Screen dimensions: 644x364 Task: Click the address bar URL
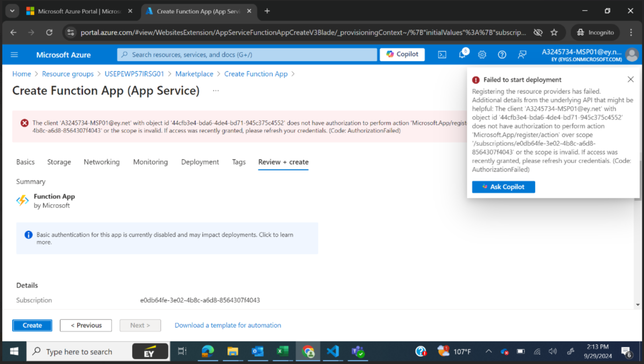tap(303, 33)
